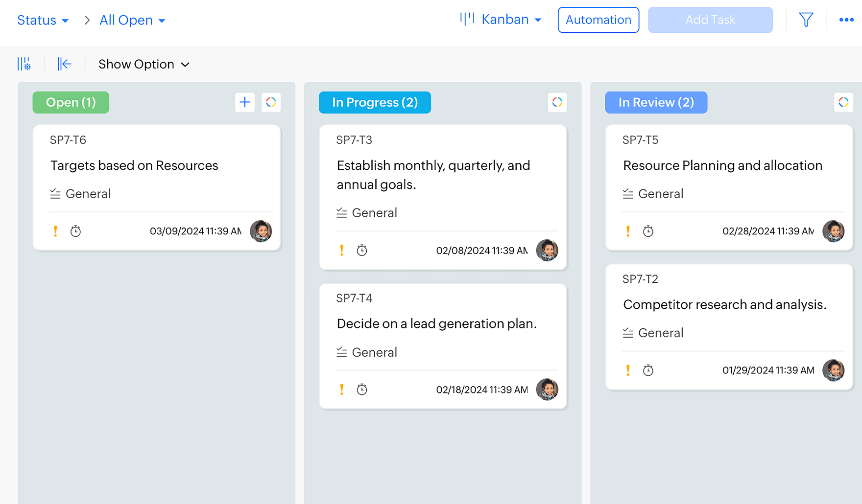Click assignee avatar on SP7-T5 card
The height and width of the screenshot is (504, 862).
(x=833, y=231)
